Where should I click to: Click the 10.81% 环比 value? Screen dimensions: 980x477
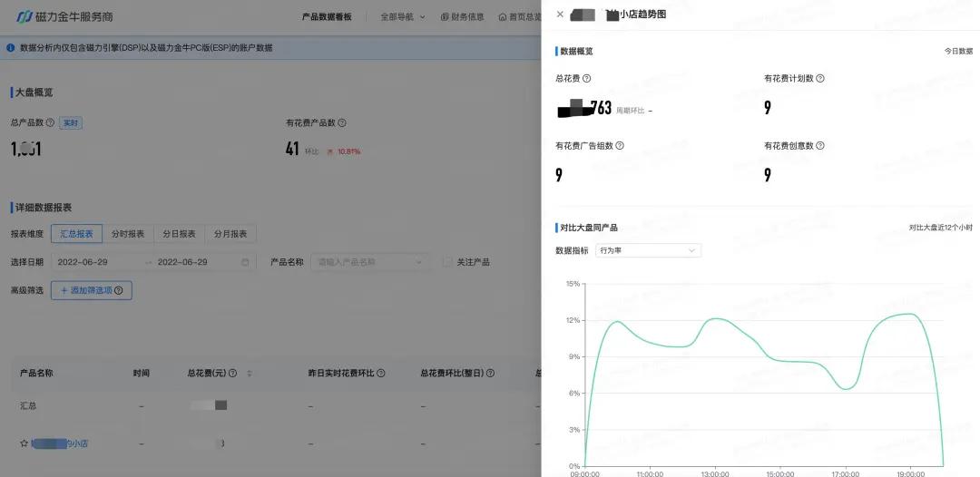click(348, 151)
